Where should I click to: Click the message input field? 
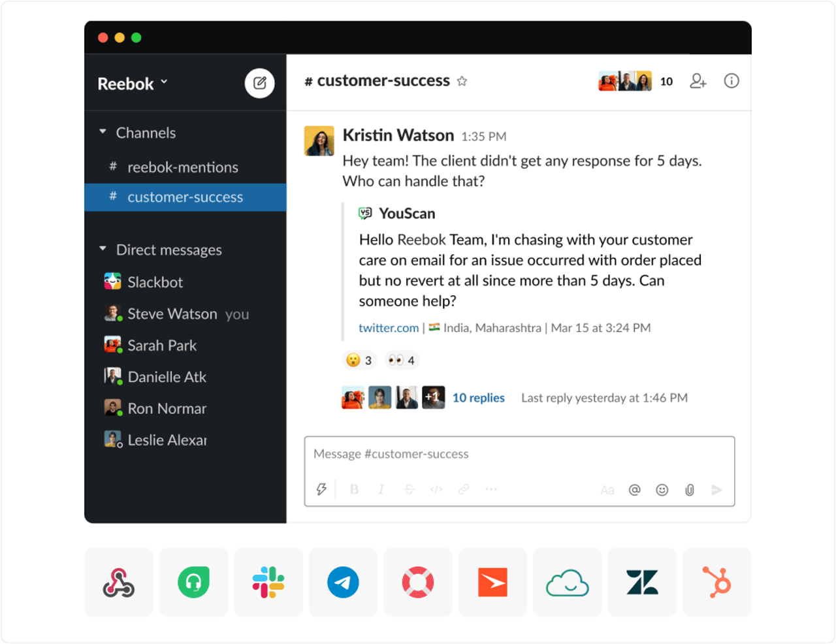457,454
